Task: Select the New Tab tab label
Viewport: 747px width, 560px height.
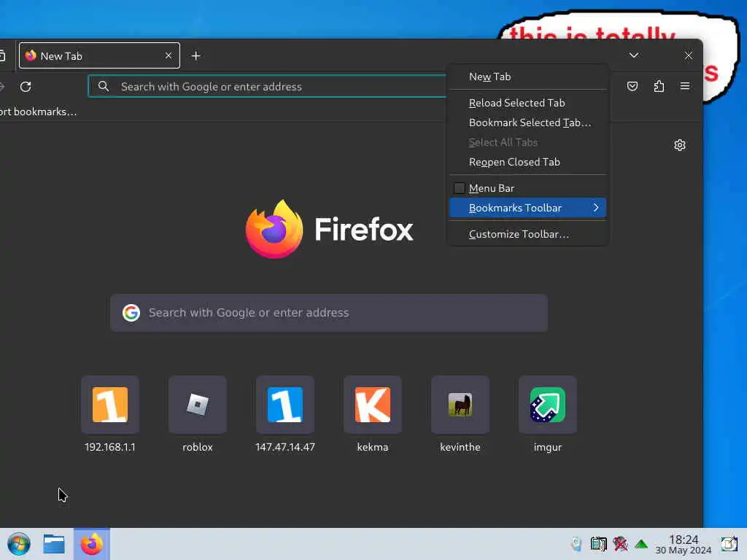Action: (x=61, y=56)
